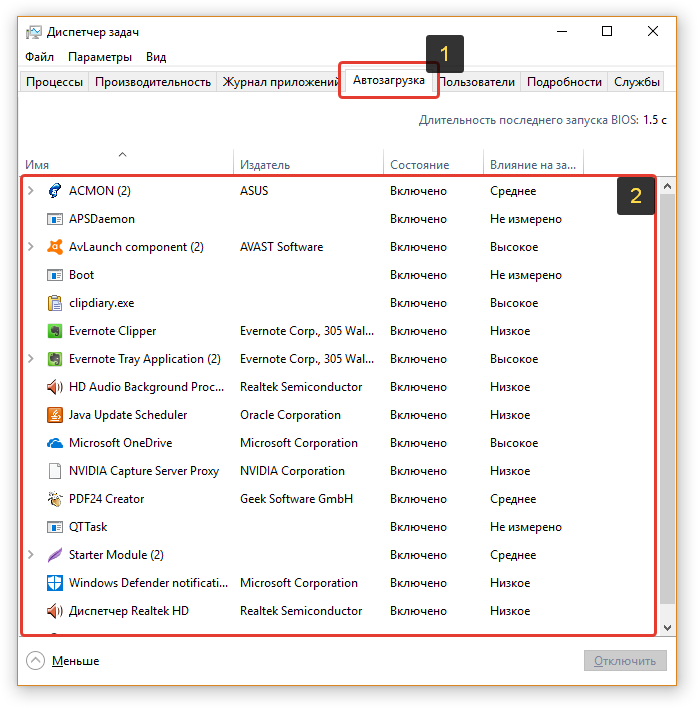Viewport: 698px width, 708px height.
Task: Sort by the Издатель column header
Action: [x=308, y=162]
